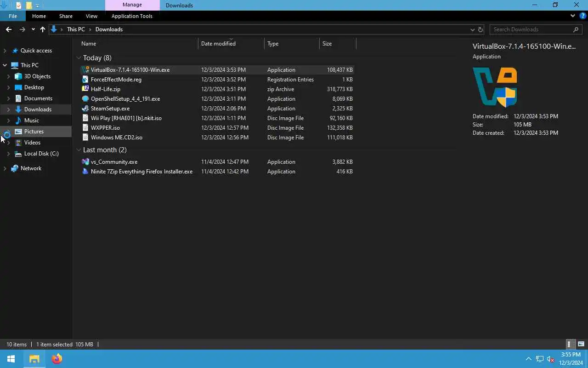Click the Manage contextual tab
This screenshot has width=588, height=368.
pos(132,5)
